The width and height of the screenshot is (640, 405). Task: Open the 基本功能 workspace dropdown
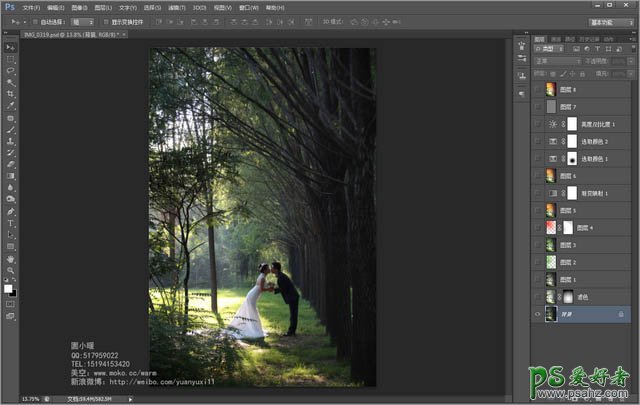point(611,21)
